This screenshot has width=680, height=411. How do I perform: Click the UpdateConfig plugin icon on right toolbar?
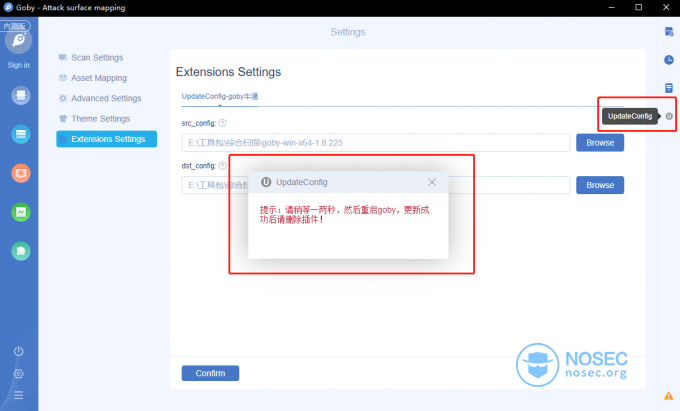pyautogui.click(x=669, y=116)
